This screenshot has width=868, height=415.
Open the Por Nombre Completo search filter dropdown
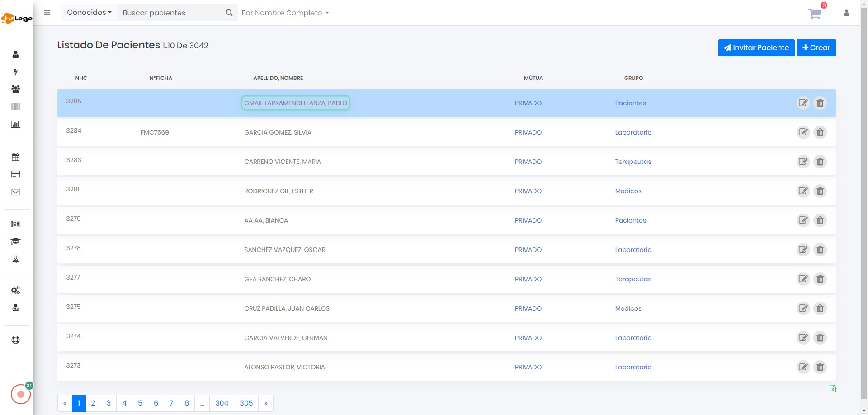coord(285,13)
